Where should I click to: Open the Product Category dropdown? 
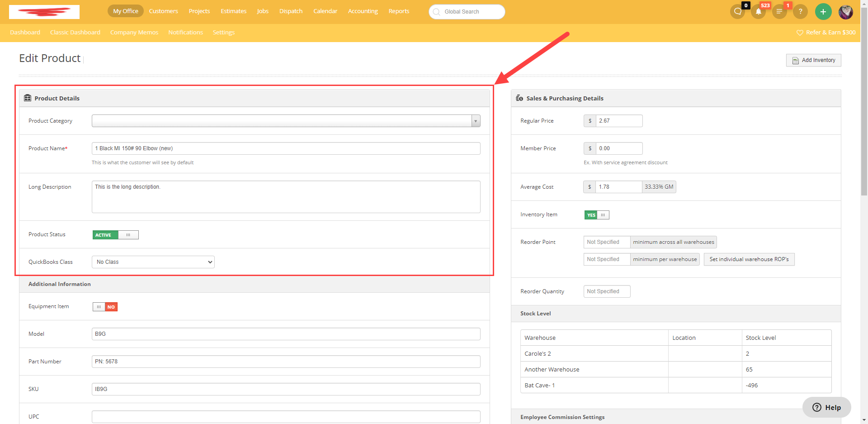476,120
